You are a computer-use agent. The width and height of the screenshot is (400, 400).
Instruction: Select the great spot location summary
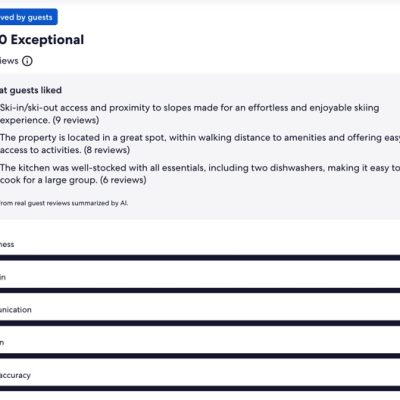tap(200, 144)
